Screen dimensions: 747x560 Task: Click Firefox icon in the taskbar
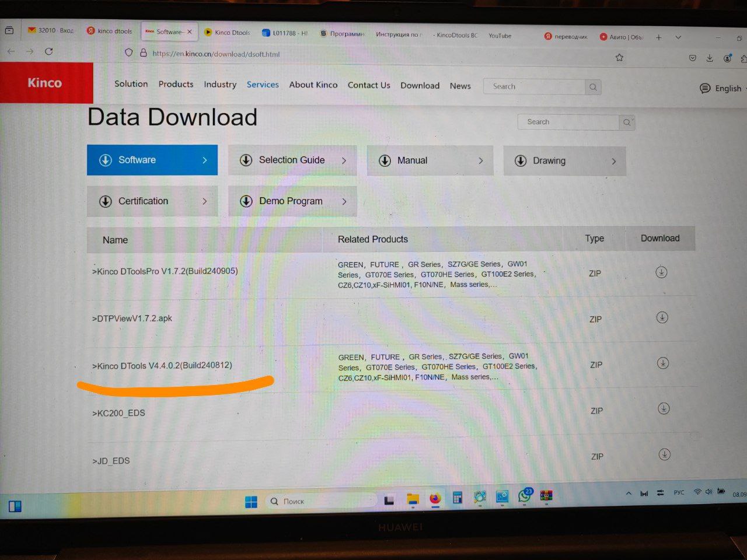pos(435,499)
